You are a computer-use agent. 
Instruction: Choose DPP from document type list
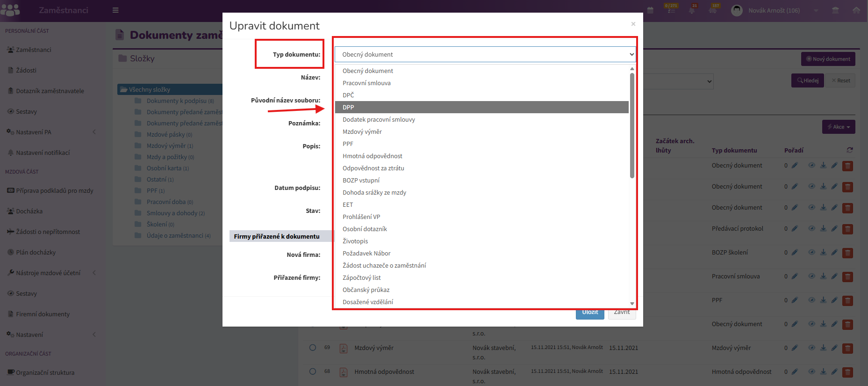[x=482, y=107]
